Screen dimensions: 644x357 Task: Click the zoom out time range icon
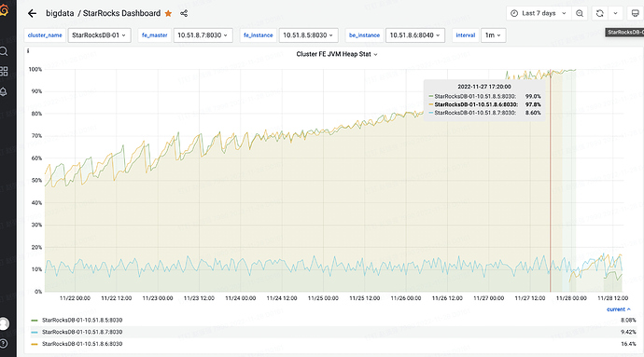pyautogui.click(x=580, y=14)
